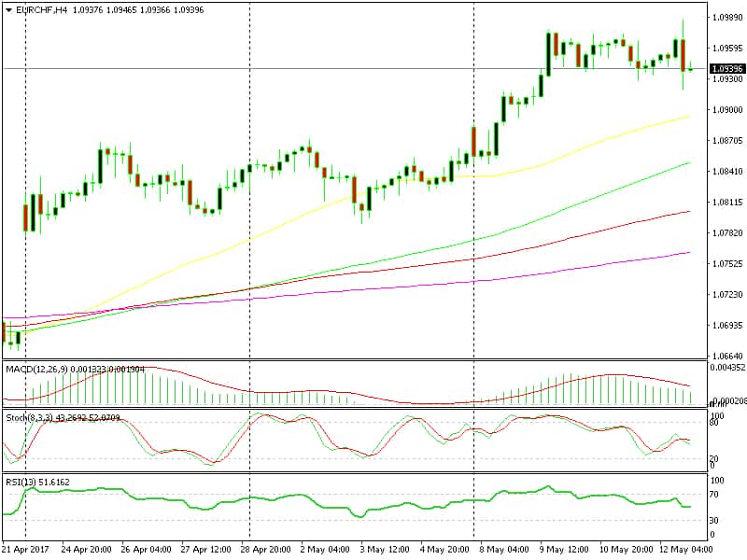
Task: Click the 8 May 04:00 time label
Action: (504, 549)
